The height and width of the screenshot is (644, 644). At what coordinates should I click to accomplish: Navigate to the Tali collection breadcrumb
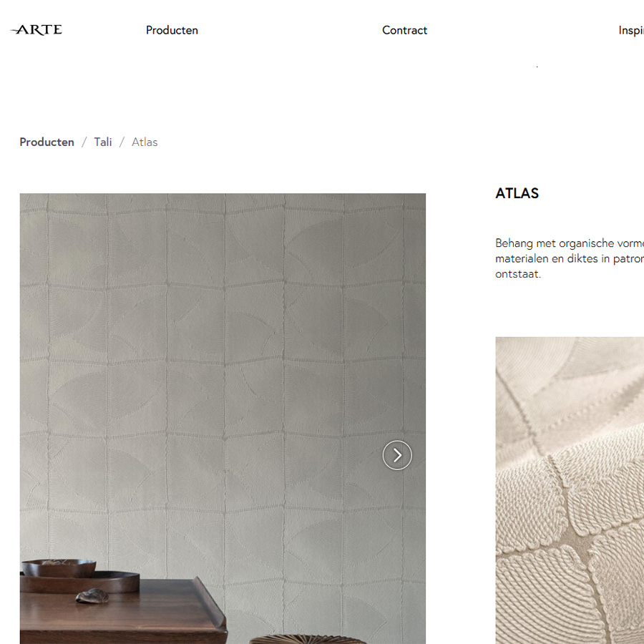[102, 142]
